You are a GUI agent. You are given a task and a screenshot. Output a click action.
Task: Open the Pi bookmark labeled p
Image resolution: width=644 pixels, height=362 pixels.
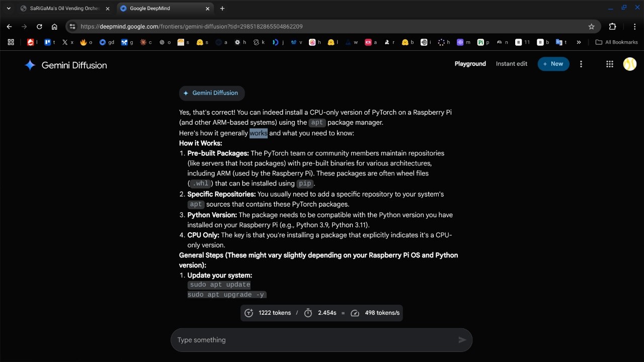[484, 42]
